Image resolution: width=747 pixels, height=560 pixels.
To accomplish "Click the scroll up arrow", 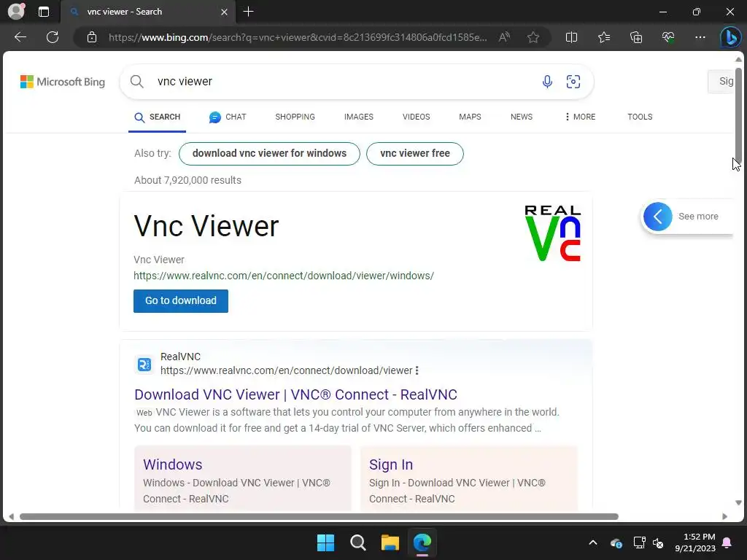I will (738, 60).
